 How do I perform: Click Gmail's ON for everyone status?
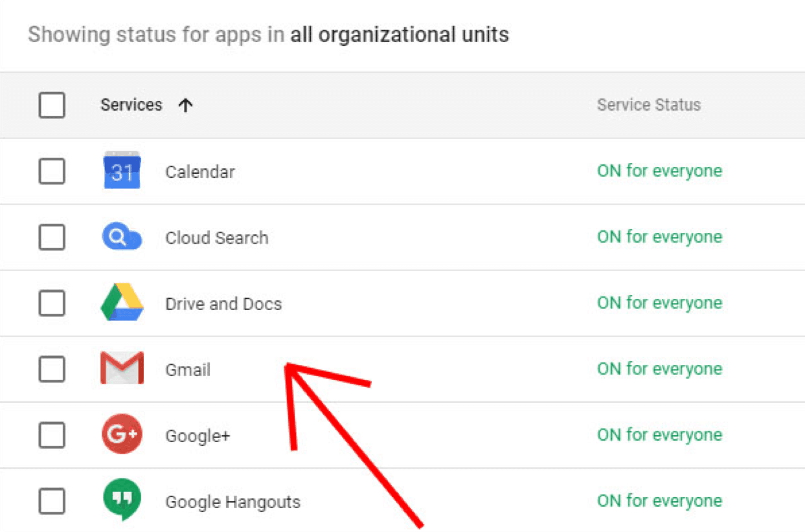[659, 369]
